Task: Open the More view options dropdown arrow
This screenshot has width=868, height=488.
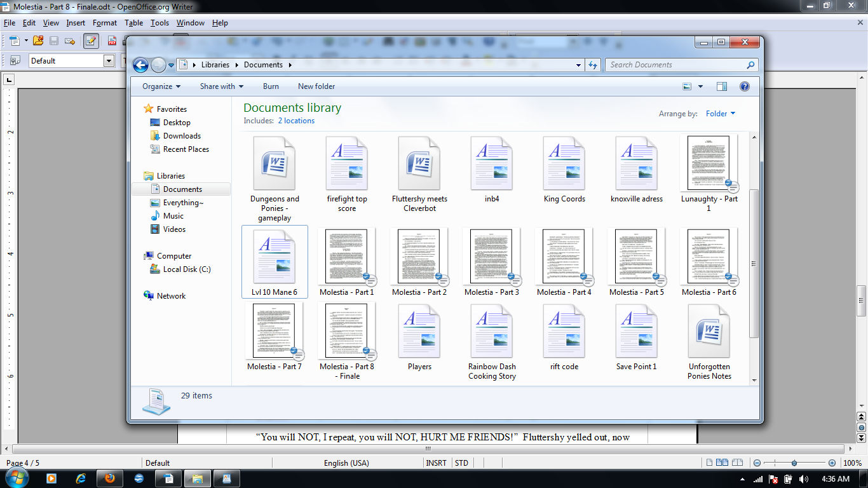Action: tap(701, 86)
